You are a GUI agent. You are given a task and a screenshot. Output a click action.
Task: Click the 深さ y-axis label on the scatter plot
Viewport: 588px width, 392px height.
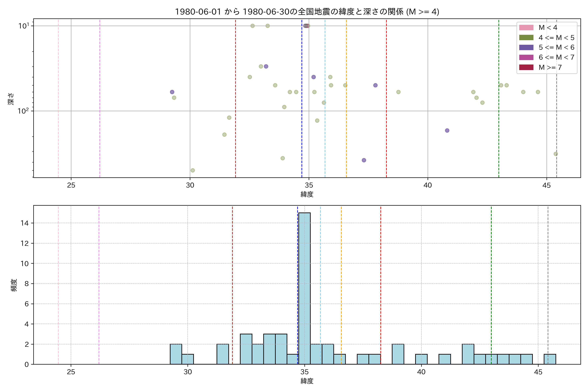[x=11, y=99]
